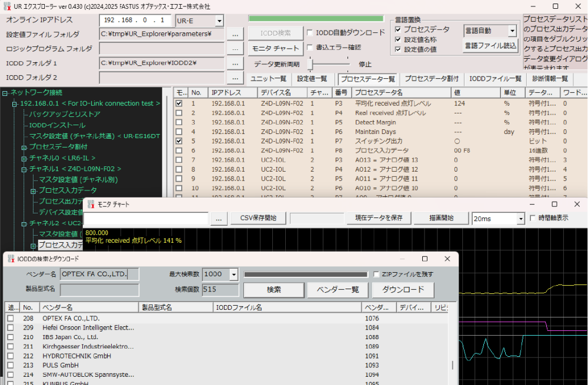Screen dimensions: 588x385
Task: Click the データ更新周期 slider track
Action: tap(329, 64)
